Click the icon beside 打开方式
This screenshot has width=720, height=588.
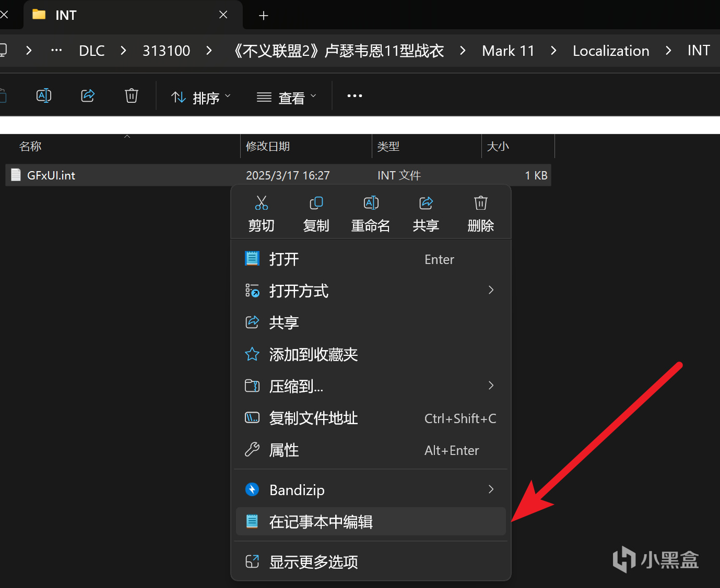click(x=252, y=291)
